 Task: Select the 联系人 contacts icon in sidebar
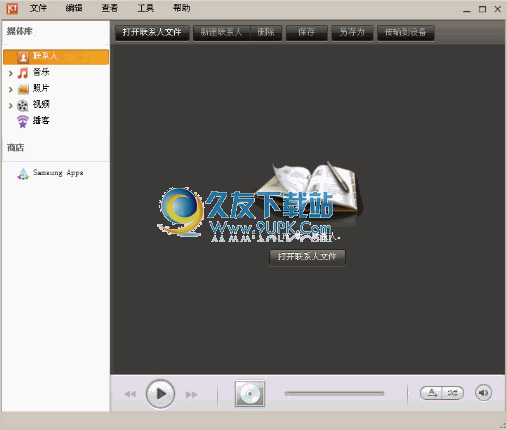point(23,57)
